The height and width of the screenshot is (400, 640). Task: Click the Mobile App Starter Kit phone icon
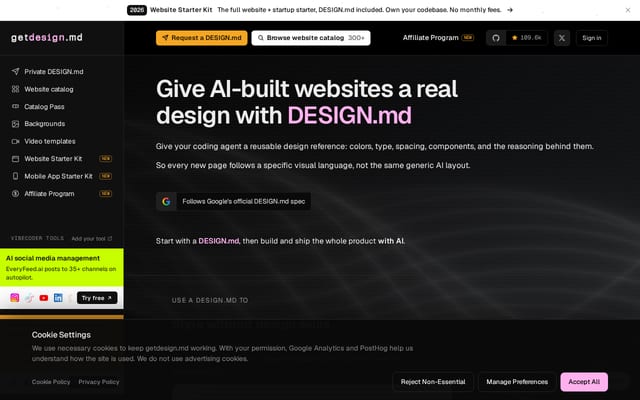tap(16, 176)
